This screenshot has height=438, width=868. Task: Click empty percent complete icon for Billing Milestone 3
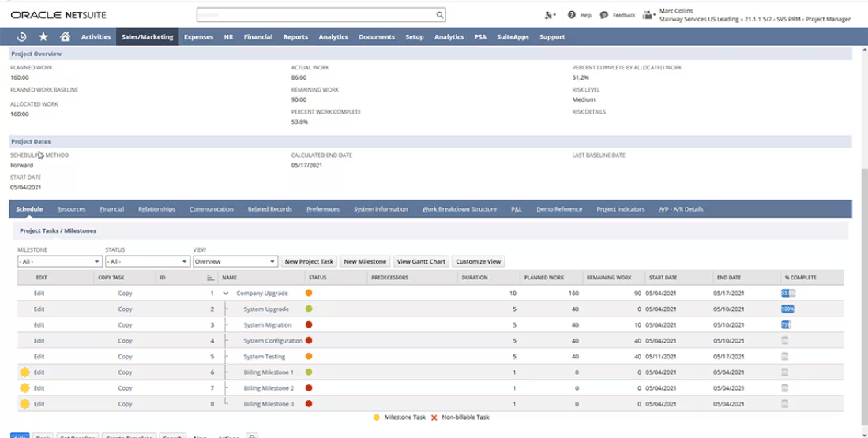pyautogui.click(x=784, y=404)
